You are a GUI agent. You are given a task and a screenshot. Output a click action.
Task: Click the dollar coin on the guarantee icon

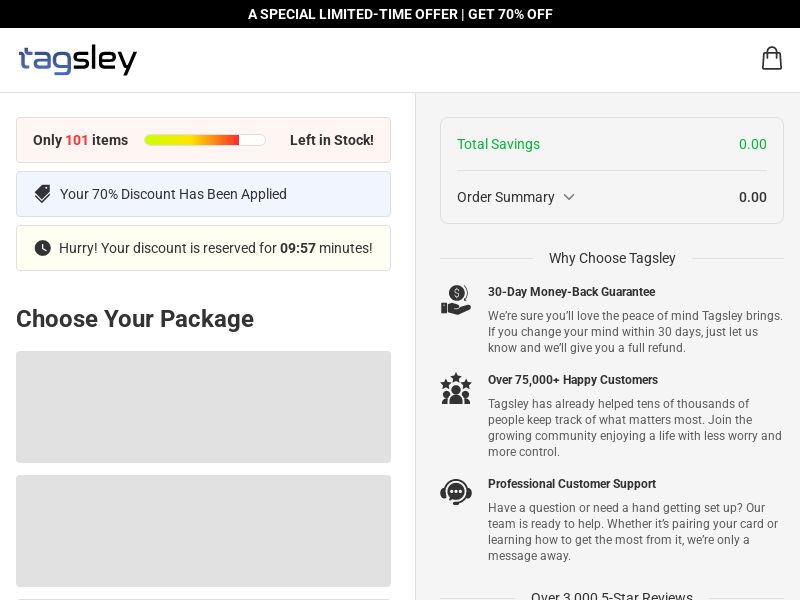(x=458, y=293)
